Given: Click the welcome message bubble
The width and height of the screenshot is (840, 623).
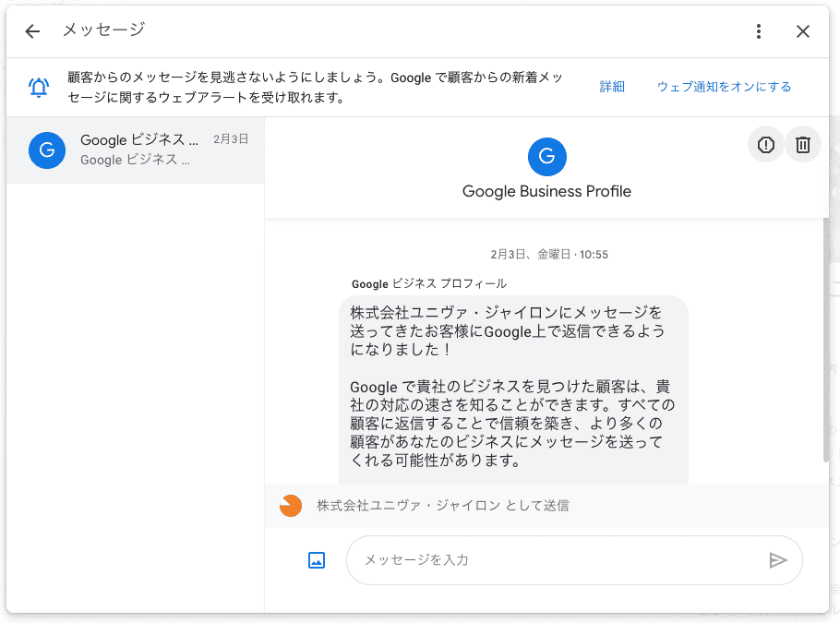Looking at the screenshot, I should tap(513, 388).
